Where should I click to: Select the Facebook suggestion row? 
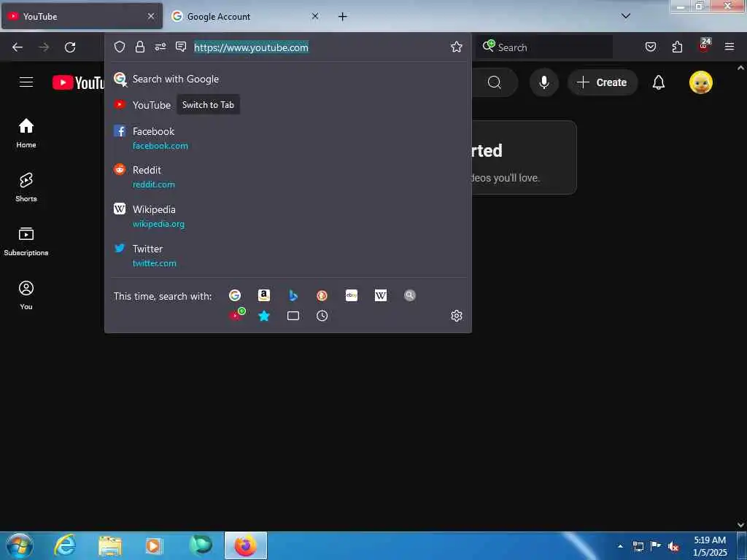287,138
